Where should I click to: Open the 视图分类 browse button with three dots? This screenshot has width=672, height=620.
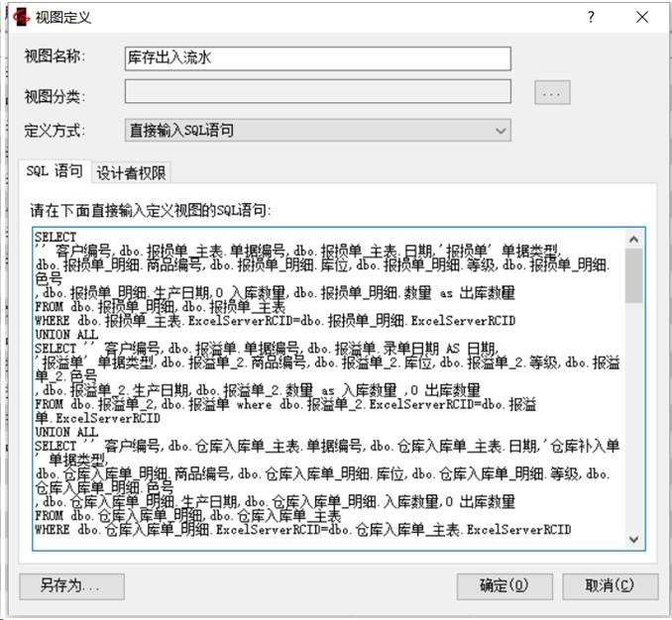[x=552, y=92]
